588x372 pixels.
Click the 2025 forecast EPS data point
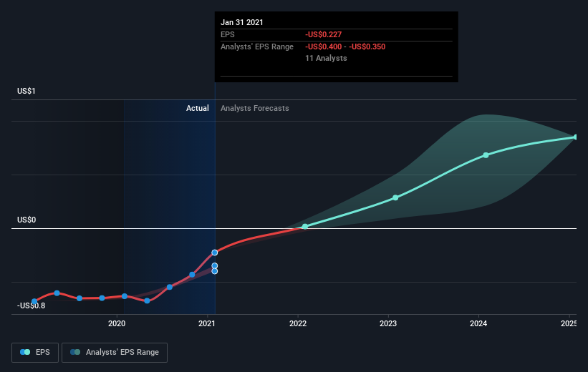(x=575, y=137)
